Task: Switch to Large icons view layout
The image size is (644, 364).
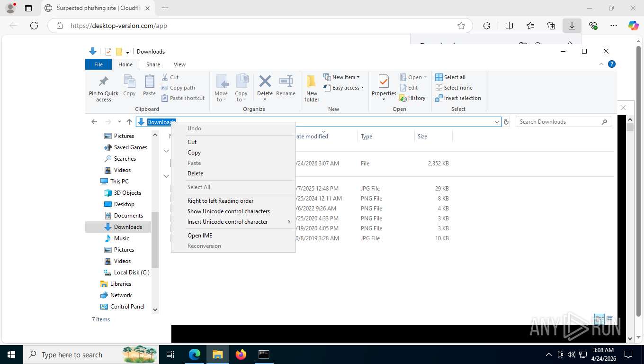Action: (x=610, y=319)
